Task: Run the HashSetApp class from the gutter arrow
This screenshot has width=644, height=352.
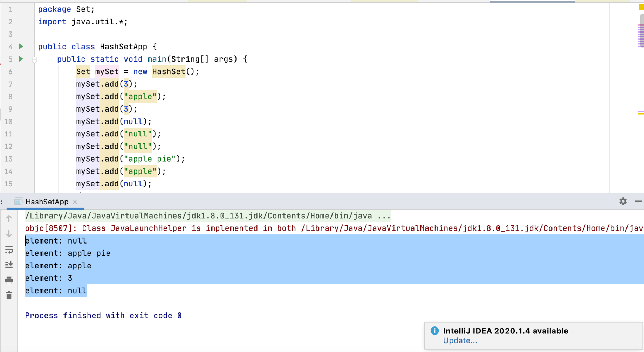Action: [21, 46]
